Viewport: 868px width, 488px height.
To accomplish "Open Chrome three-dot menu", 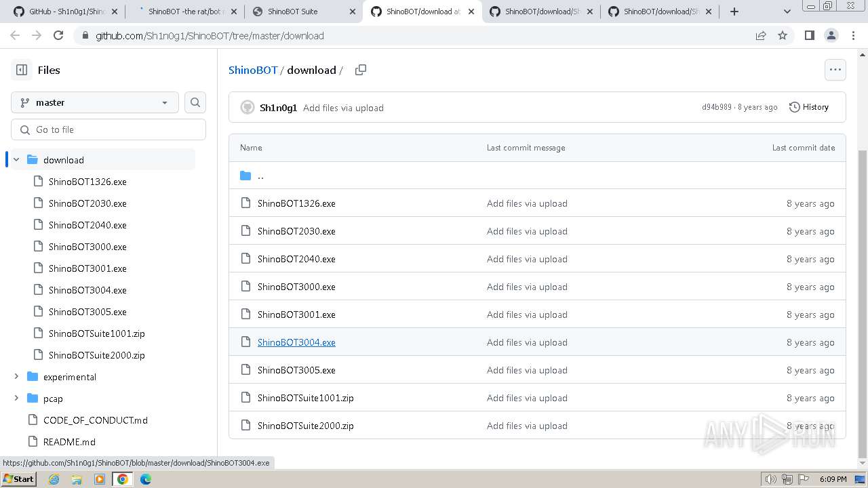I will [853, 35].
